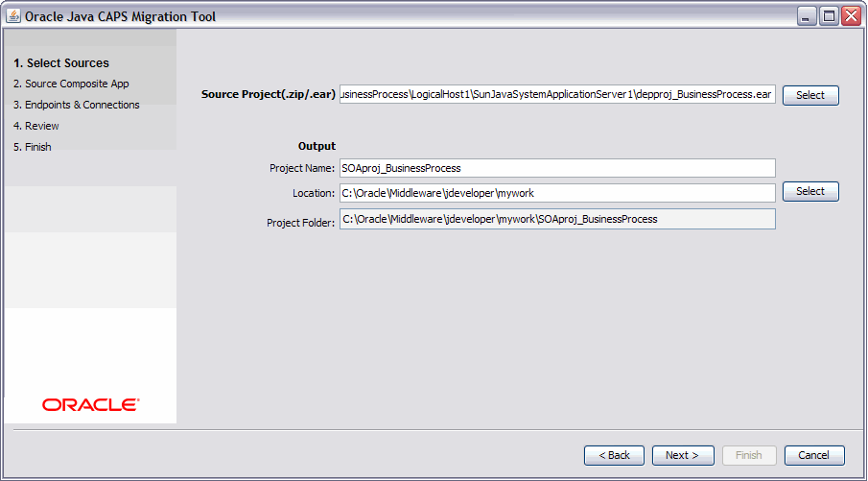
Task: Click in the Project Name field
Action: point(557,168)
